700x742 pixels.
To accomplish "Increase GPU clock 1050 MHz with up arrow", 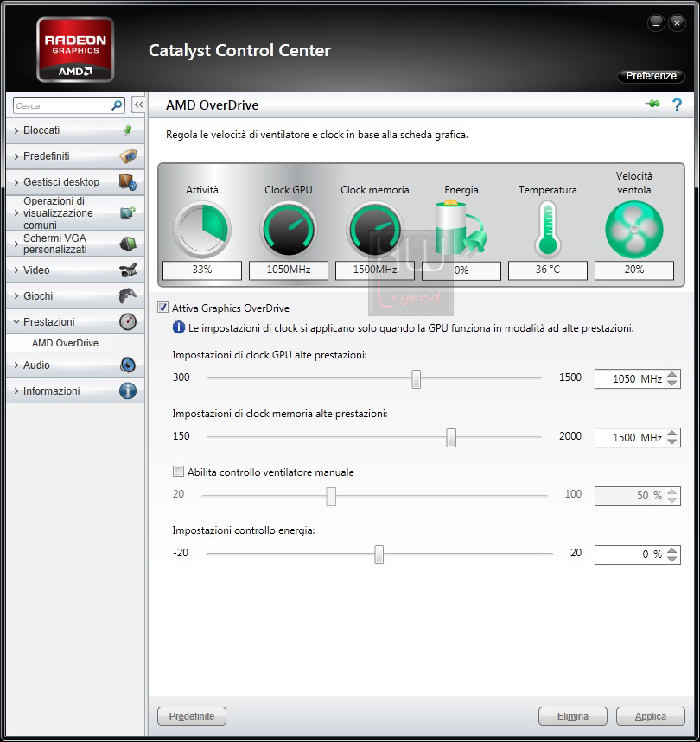I will tap(672, 374).
